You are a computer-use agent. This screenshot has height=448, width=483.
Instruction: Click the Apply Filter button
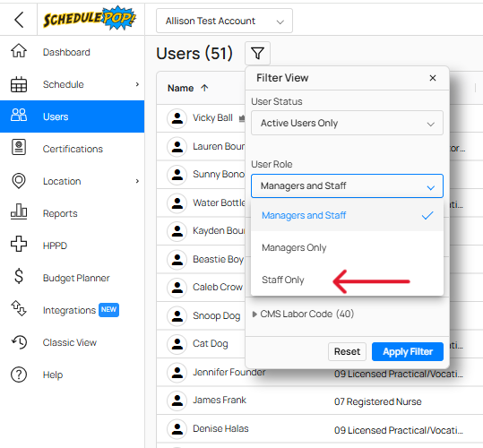tap(408, 351)
